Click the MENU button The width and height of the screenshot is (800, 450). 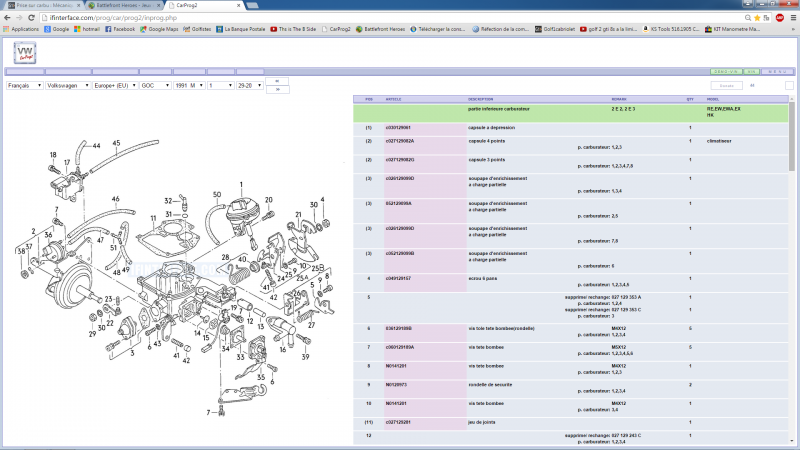[778, 72]
